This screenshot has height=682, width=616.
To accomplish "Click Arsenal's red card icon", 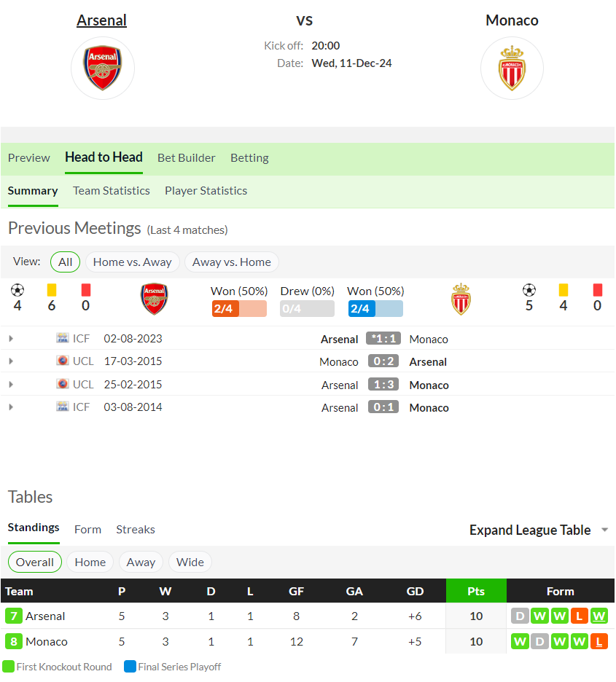I will click(86, 290).
